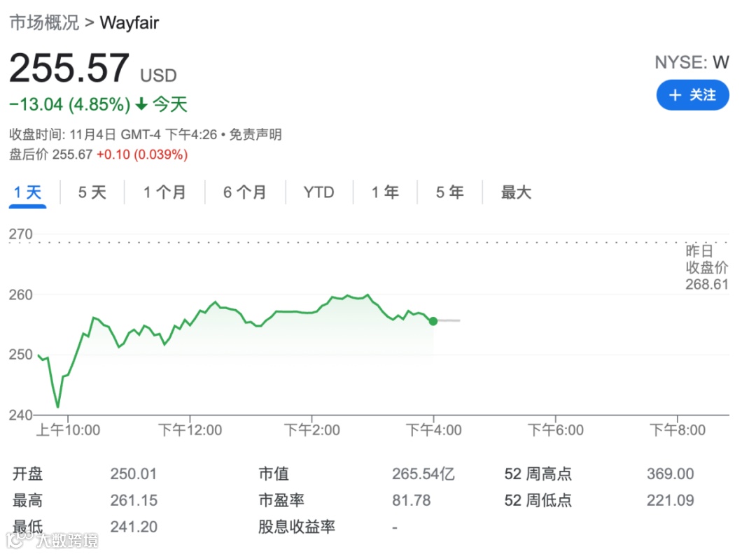This screenshot has width=756, height=554.
Task: Switch to the 1 年 range tab
Action: pos(385,192)
